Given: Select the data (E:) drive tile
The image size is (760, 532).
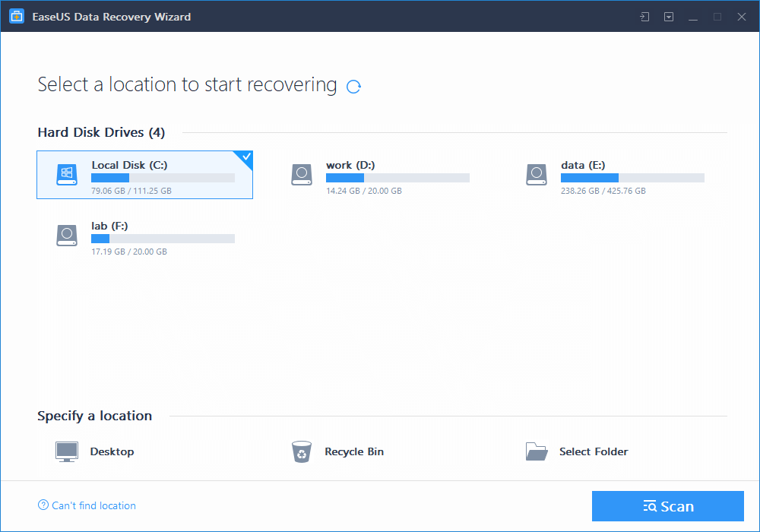Looking at the screenshot, I should 616,174.
